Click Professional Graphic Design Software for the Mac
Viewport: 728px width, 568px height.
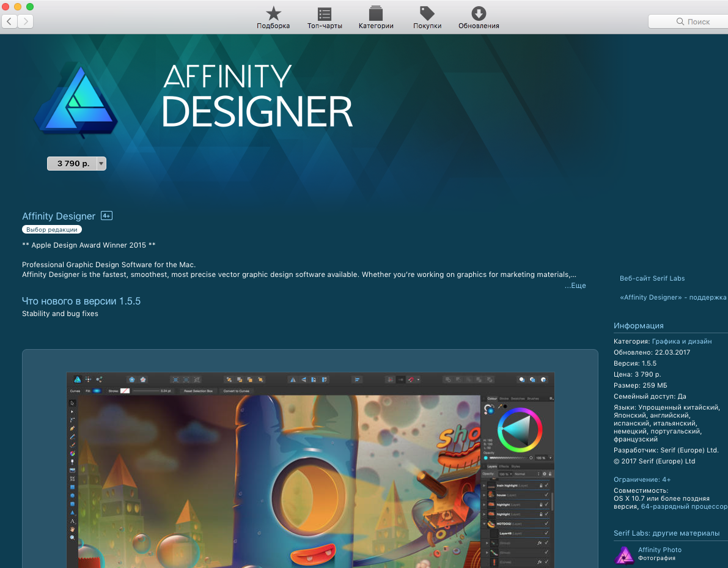pyautogui.click(x=109, y=265)
